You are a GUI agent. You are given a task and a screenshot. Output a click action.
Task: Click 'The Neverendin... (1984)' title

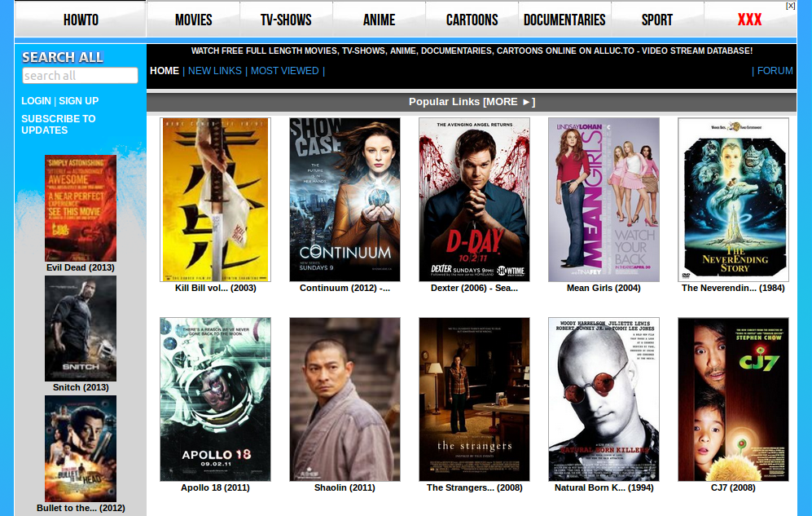(x=733, y=288)
